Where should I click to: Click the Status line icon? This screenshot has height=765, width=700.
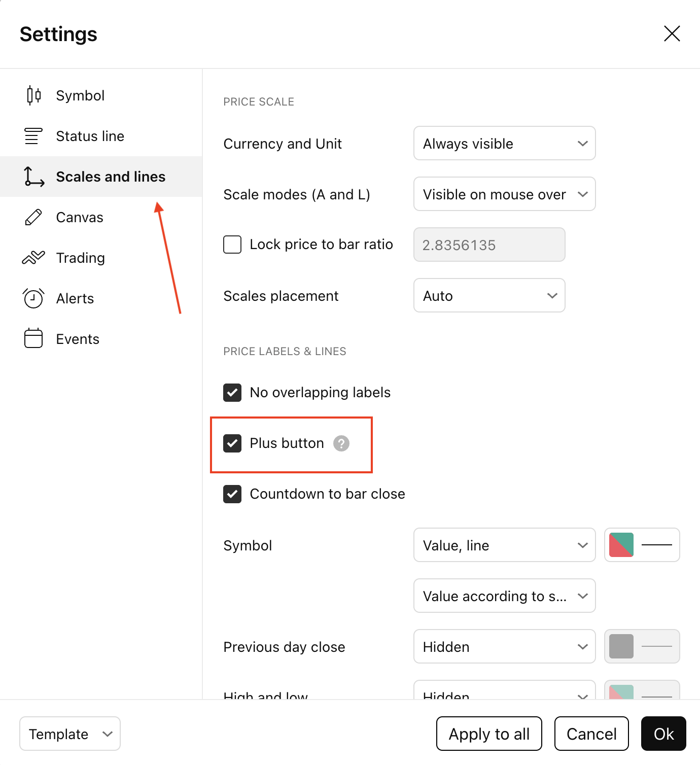tap(33, 136)
